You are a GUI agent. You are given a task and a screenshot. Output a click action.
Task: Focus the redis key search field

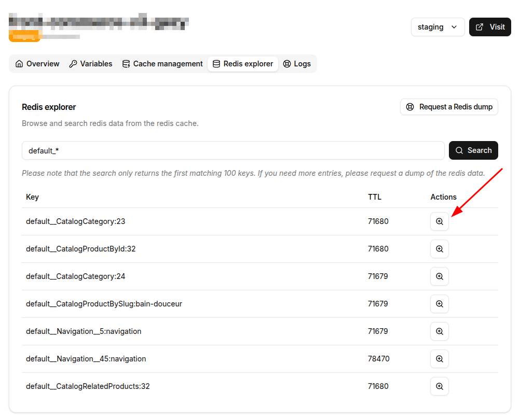(233, 150)
